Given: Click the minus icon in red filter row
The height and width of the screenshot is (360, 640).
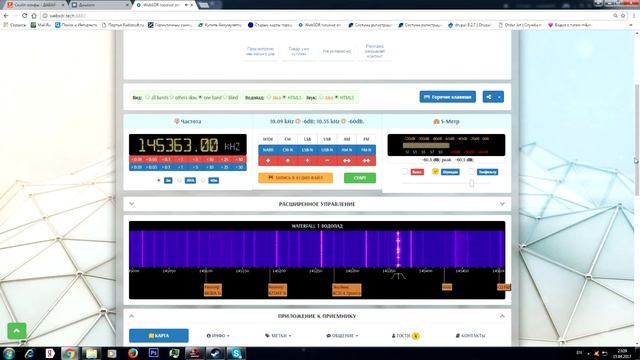Looking at the screenshot, I should click(x=327, y=161).
